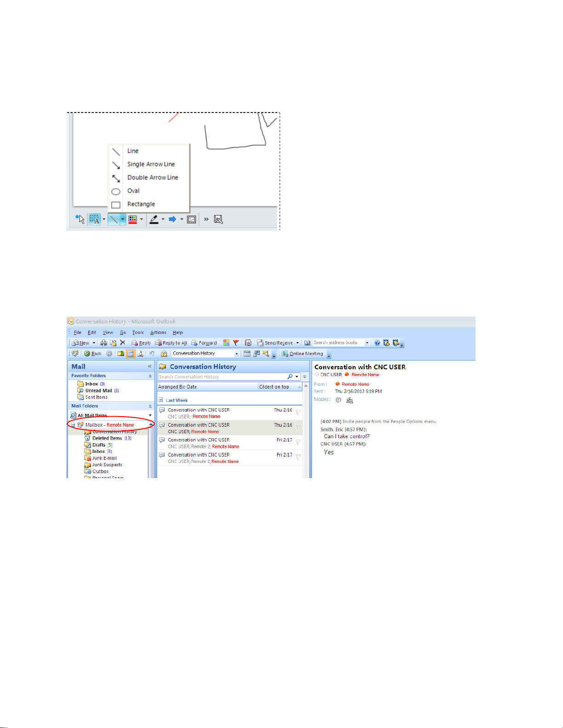Click the Send/Receive button
Image resolution: width=563 pixels, height=728 pixels.
coord(275,343)
